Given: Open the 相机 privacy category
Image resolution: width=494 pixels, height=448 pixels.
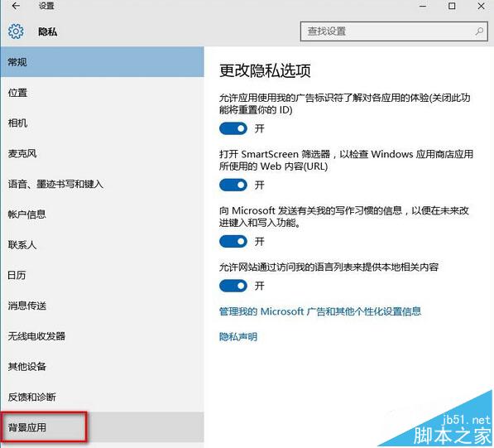Looking at the screenshot, I should 102,123.
